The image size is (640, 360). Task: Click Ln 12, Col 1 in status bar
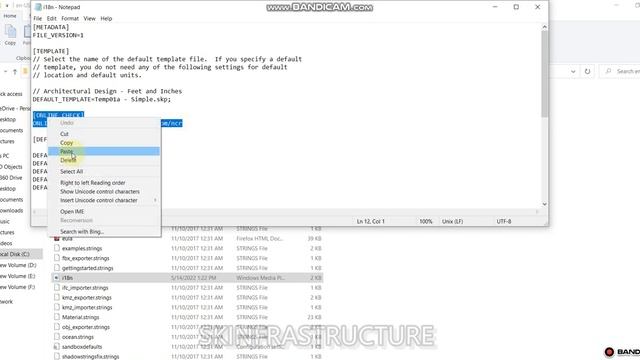click(371, 221)
